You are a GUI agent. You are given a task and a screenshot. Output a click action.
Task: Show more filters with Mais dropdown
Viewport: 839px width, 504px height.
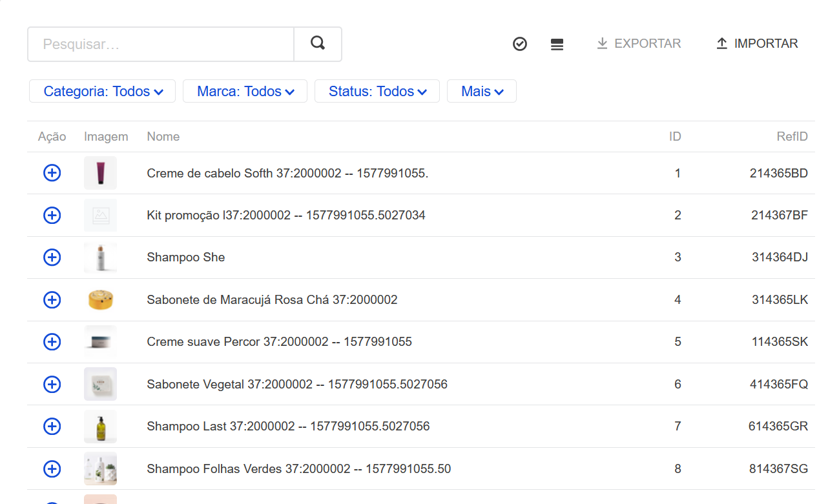tap(481, 92)
